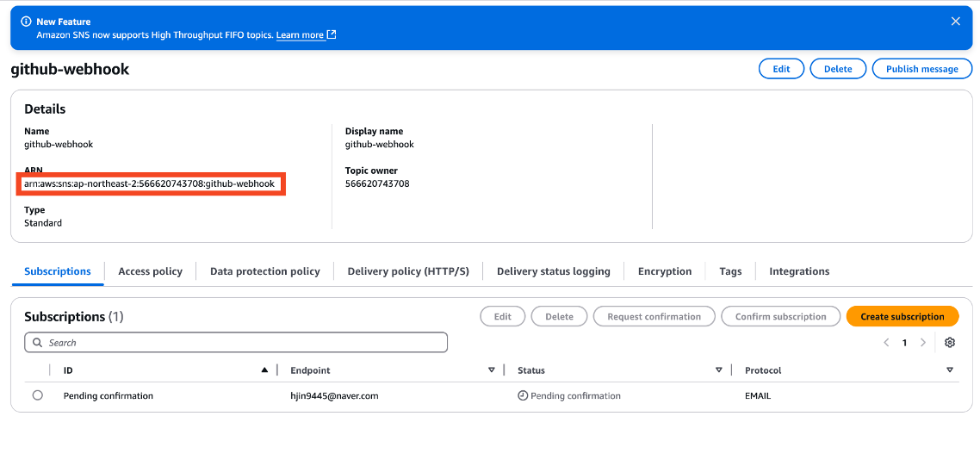
Task: Select page 1 in pagination
Action: (x=903, y=343)
